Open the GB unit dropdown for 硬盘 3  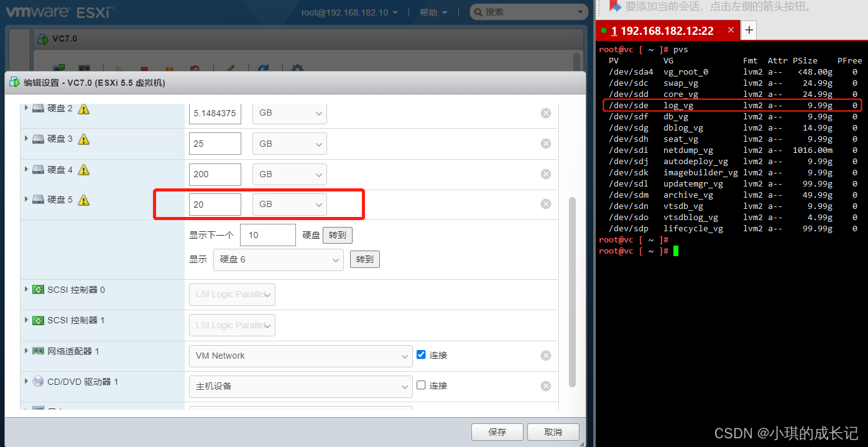click(x=289, y=144)
